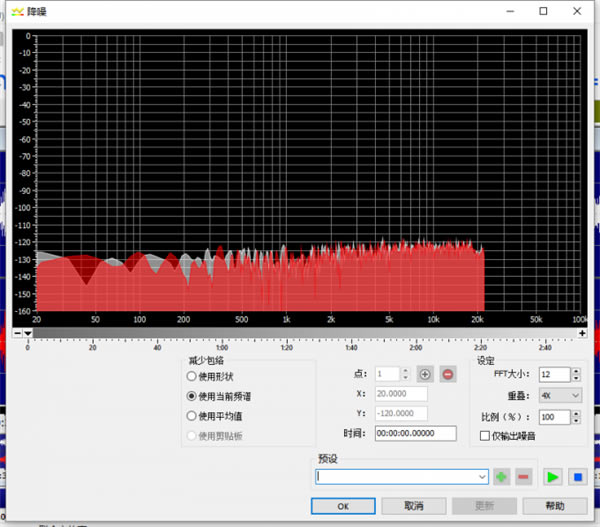Image resolution: width=600 pixels, height=527 pixels.
Task: Click the zoom out minus icon below graph
Action: [x=16, y=332]
